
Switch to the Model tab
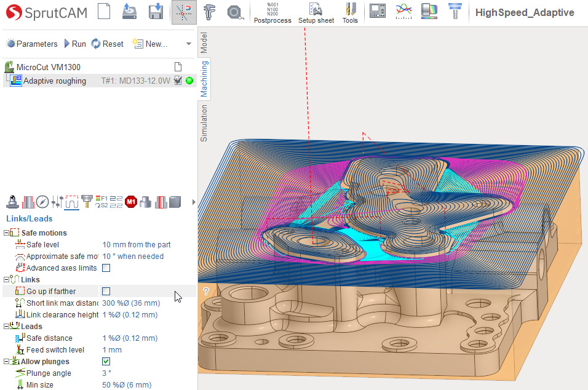coord(204,42)
